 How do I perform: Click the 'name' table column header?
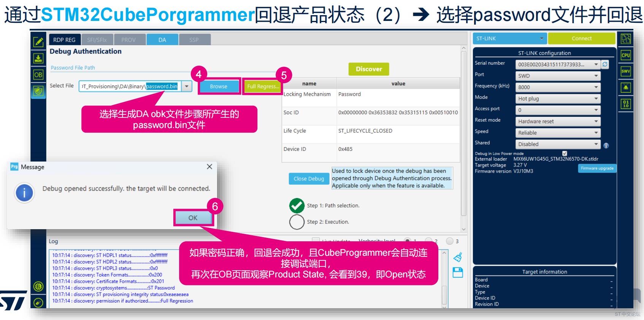[x=309, y=83]
